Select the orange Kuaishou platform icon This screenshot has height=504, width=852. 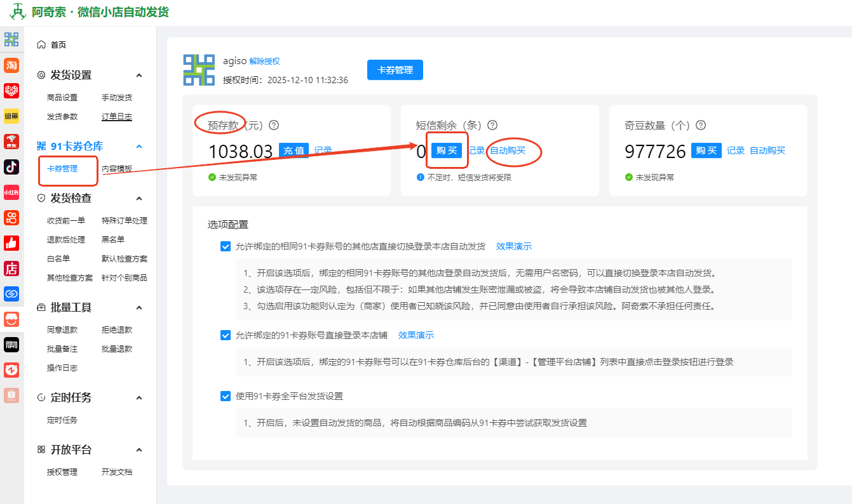pos(11,218)
